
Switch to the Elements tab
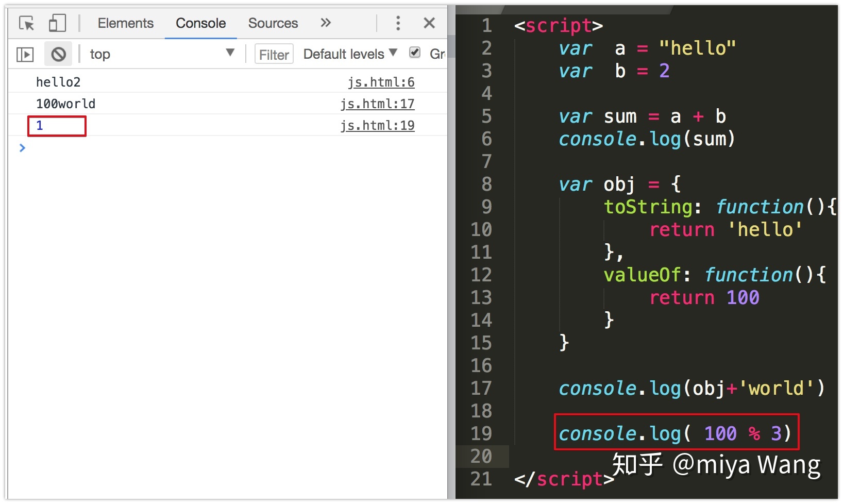click(125, 23)
